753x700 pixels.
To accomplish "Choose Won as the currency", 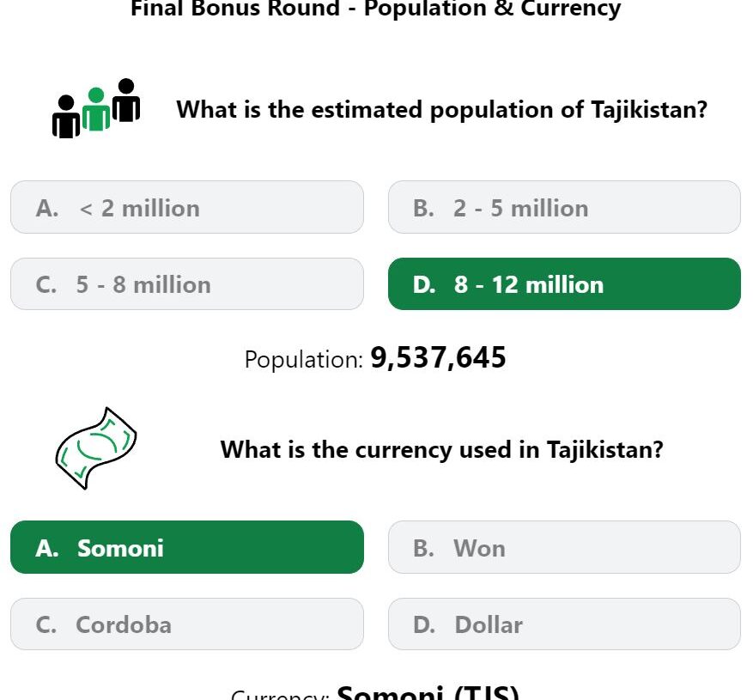I will click(x=564, y=547).
